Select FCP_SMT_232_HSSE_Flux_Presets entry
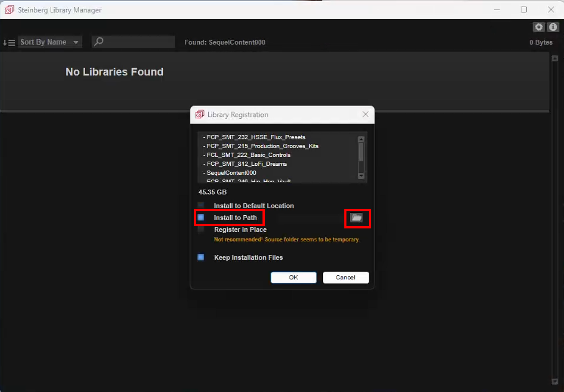The image size is (564, 392). [254, 137]
